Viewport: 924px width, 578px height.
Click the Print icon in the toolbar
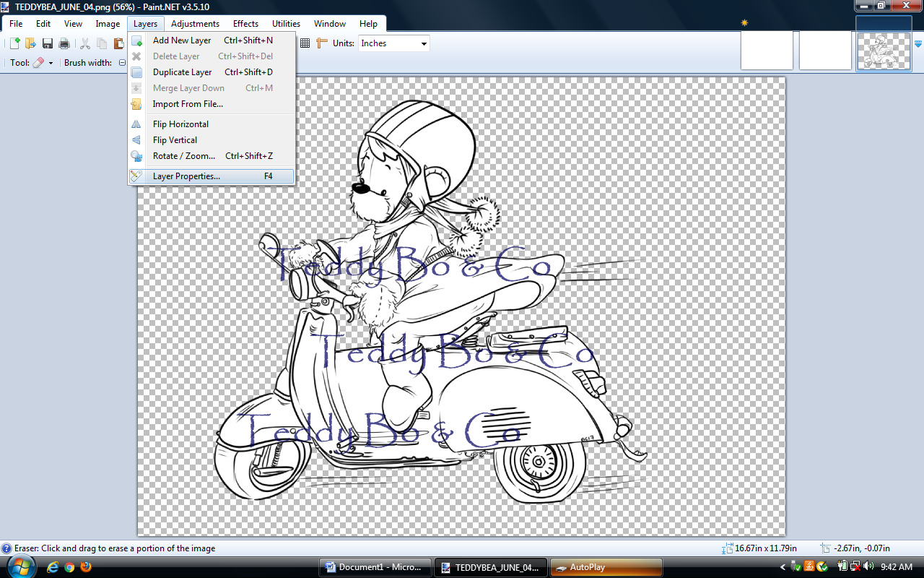coord(64,43)
